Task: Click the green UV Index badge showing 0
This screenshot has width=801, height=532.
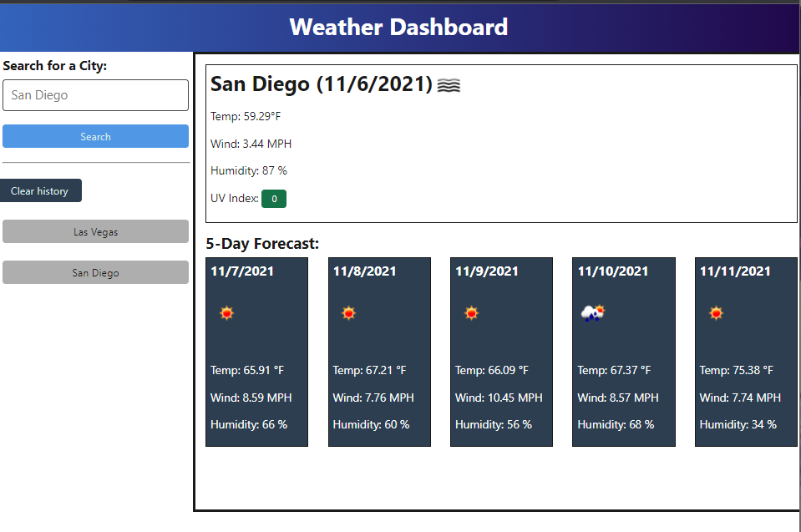Action: click(x=273, y=199)
